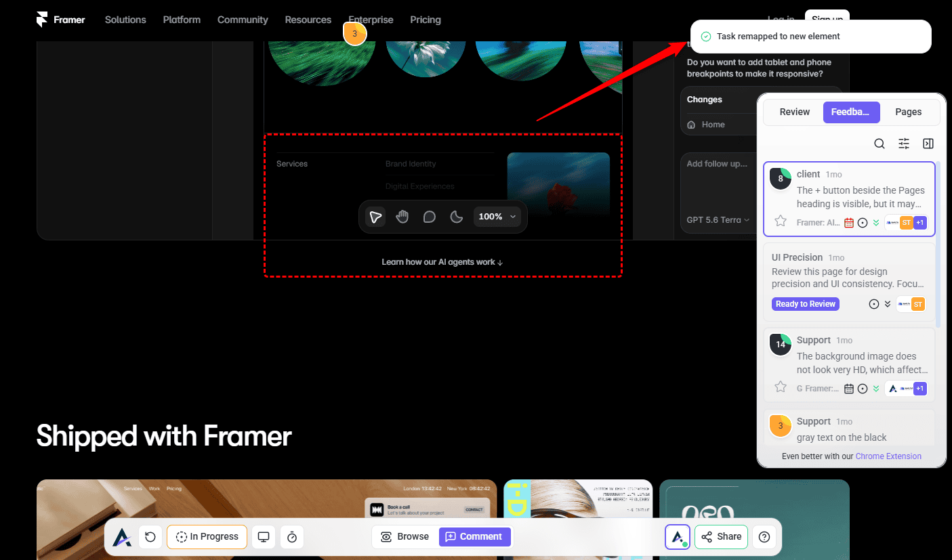Screen dimensions: 952x560
Task: Click the number 14 pin badge
Action: [781, 345]
